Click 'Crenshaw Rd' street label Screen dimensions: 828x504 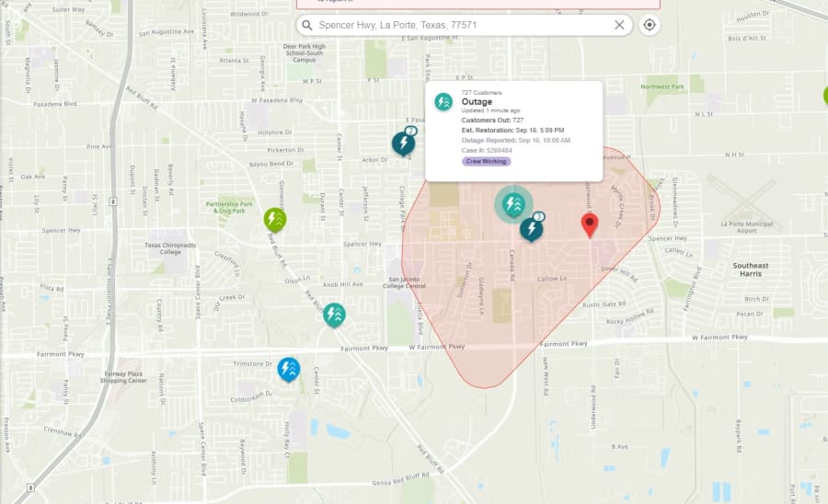point(63,431)
